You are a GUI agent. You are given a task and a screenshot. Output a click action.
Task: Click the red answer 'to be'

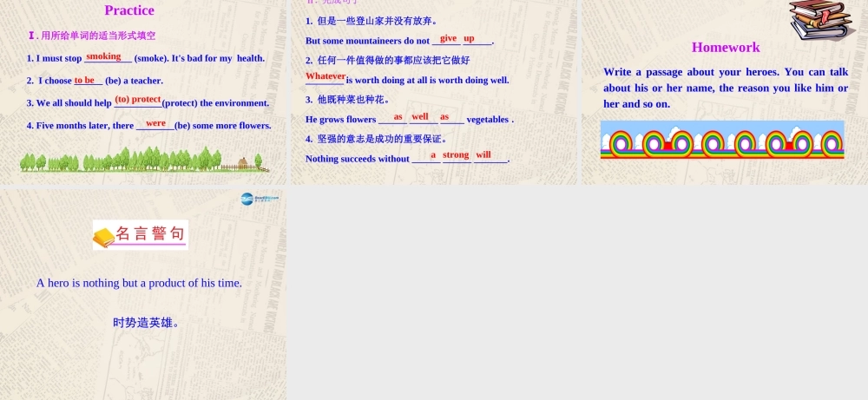pyautogui.click(x=84, y=80)
